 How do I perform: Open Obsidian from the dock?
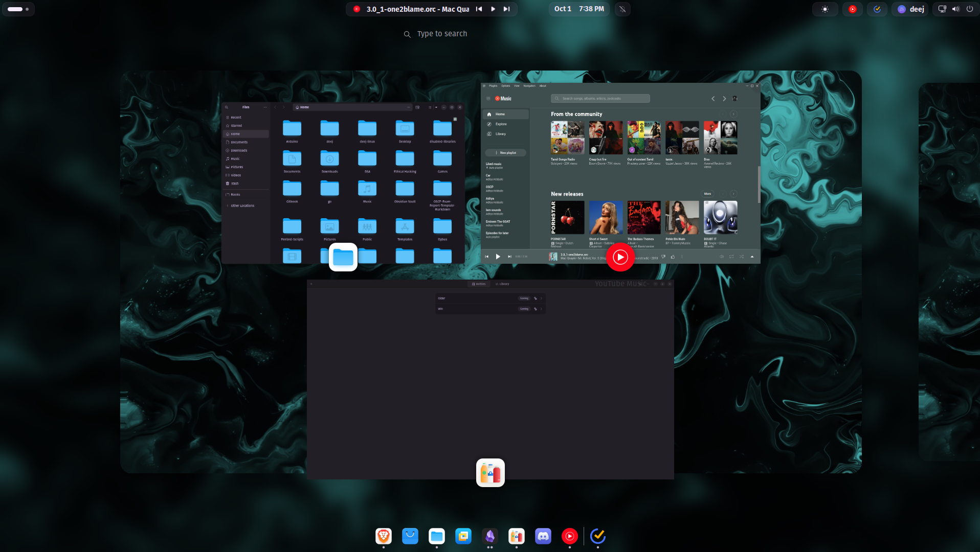[490, 536]
